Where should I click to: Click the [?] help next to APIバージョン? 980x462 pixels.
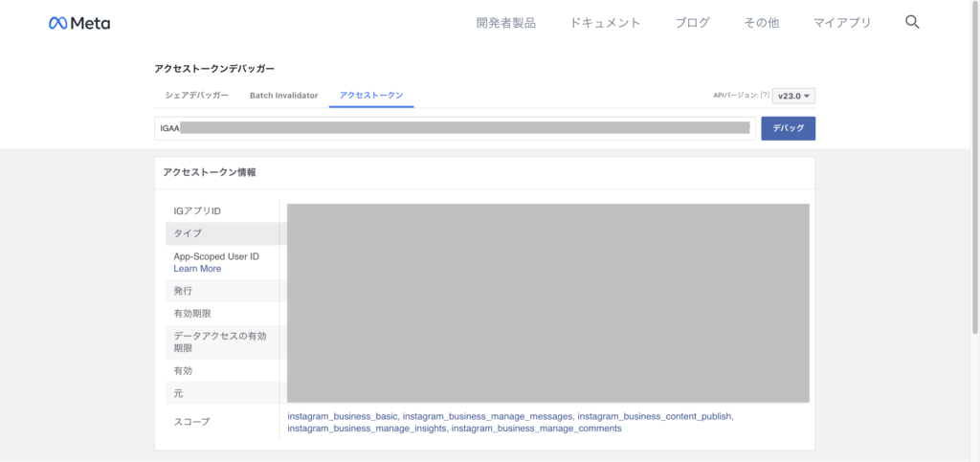pos(765,96)
